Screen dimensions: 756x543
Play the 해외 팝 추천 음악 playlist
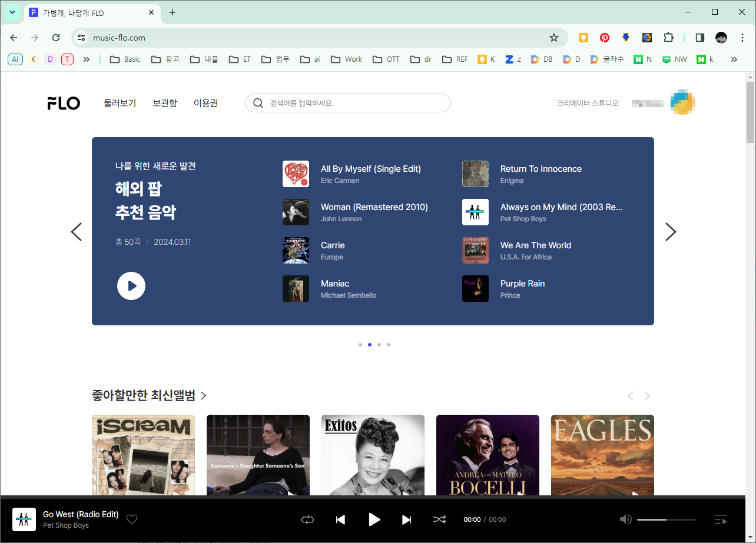pyautogui.click(x=131, y=286)
